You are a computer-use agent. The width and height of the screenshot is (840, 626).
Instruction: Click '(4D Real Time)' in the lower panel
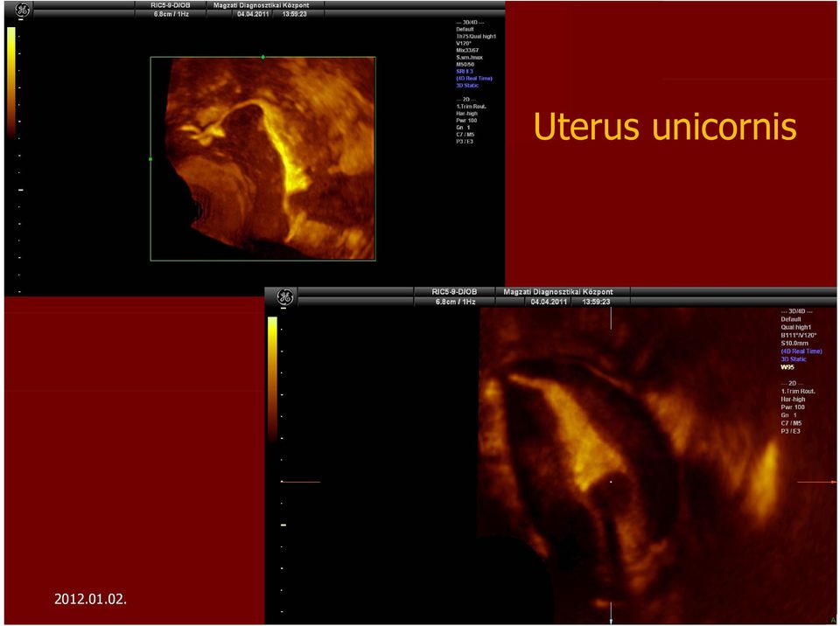(801, 351)
